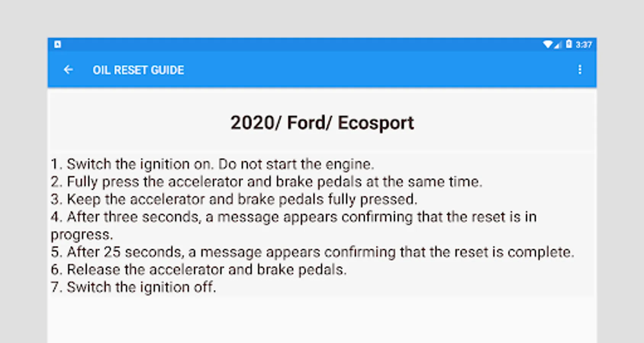
Task: Tap step 5 After 25 seconds text
Action: [x=312, y=252]
